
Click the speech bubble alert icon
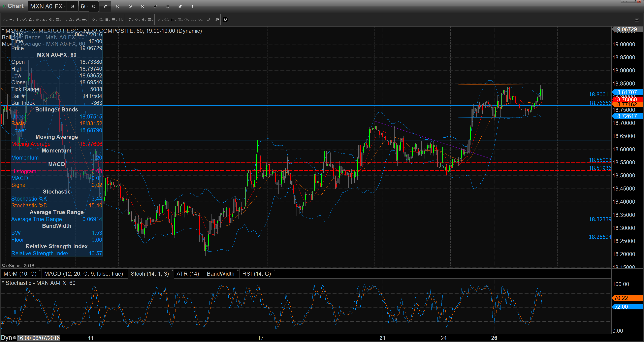pyautogui.click(x=168, y=6)
